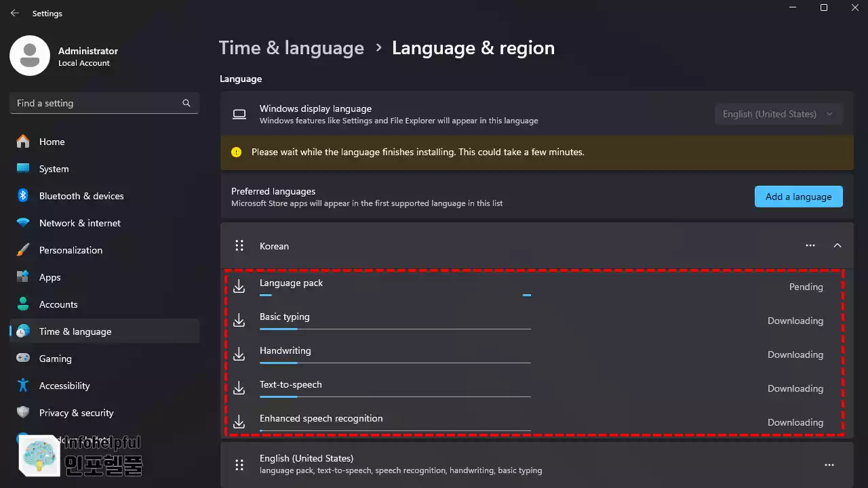Open Privacy & security settings page
Viewport: 868px width, 488px height.
(104, 413)
